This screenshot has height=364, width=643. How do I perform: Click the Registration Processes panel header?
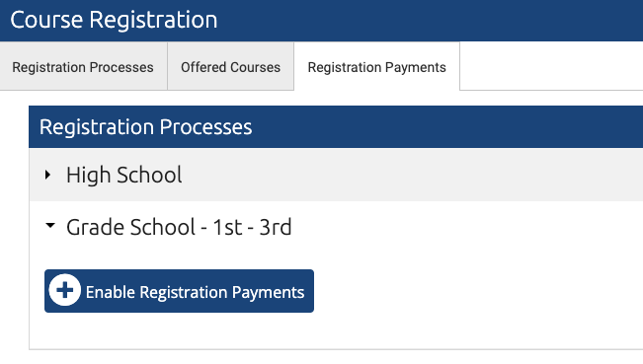coord(336,127)
